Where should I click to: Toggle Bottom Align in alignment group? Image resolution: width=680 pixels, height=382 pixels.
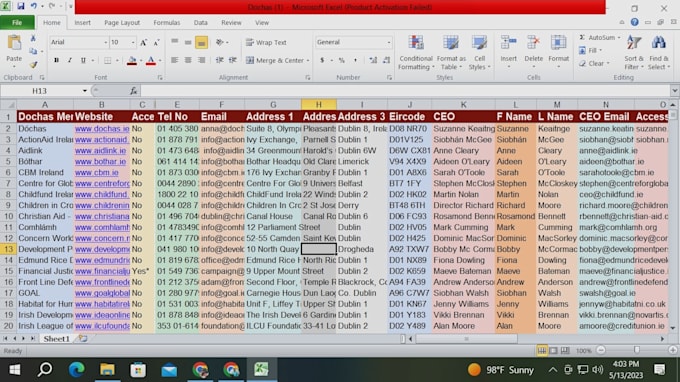pos(201,42)
